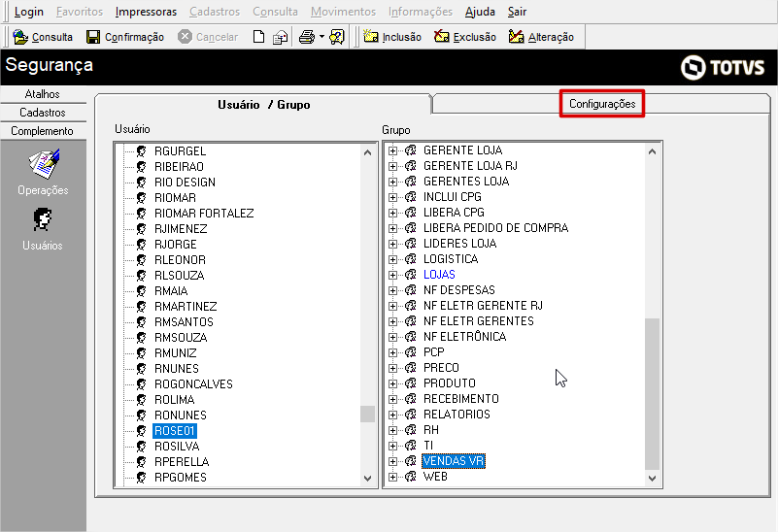Expand the VENDAS VR group node
778x532 pixels.
[x=393, y=461]
